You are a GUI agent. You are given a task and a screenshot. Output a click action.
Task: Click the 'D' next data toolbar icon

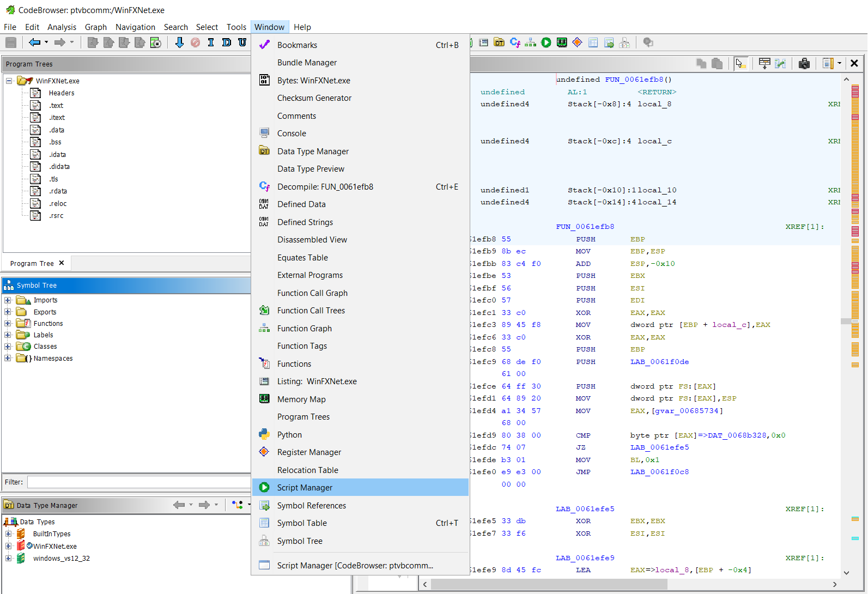(227, 43)
